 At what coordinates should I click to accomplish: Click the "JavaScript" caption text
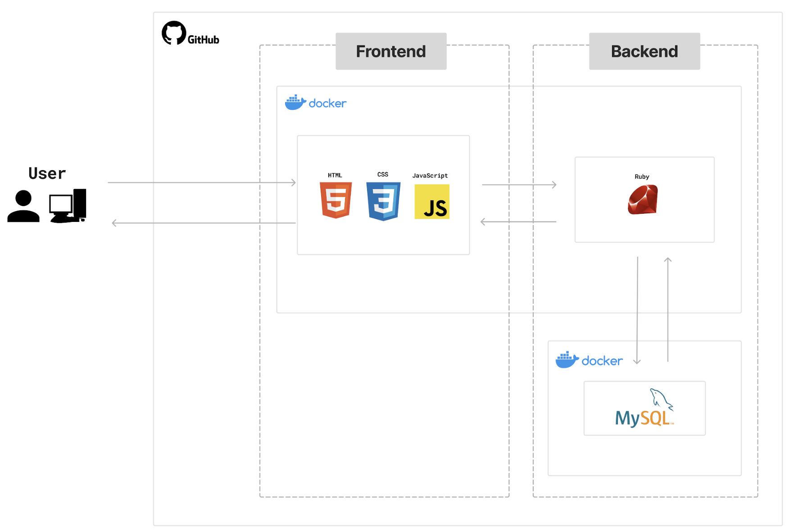pyautogui.click(x=430, y=176)
